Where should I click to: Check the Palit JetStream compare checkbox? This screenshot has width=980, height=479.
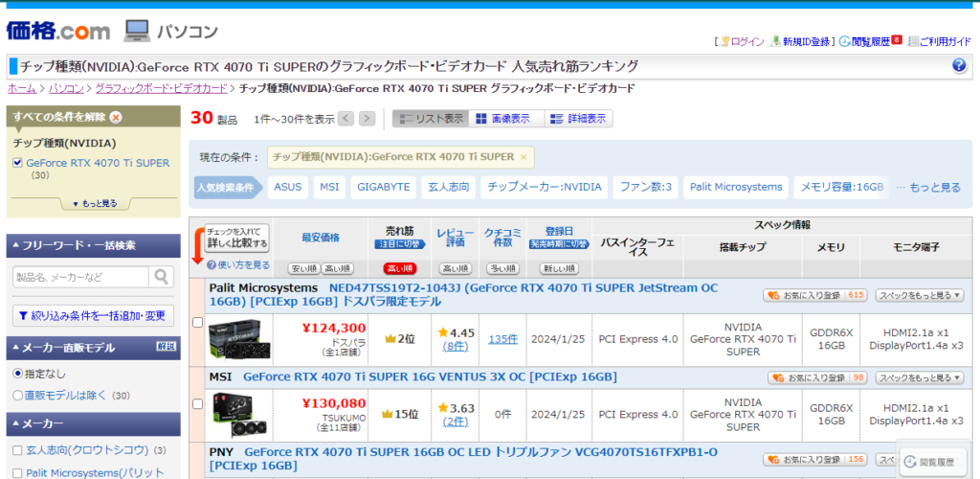tap(197, 322)
